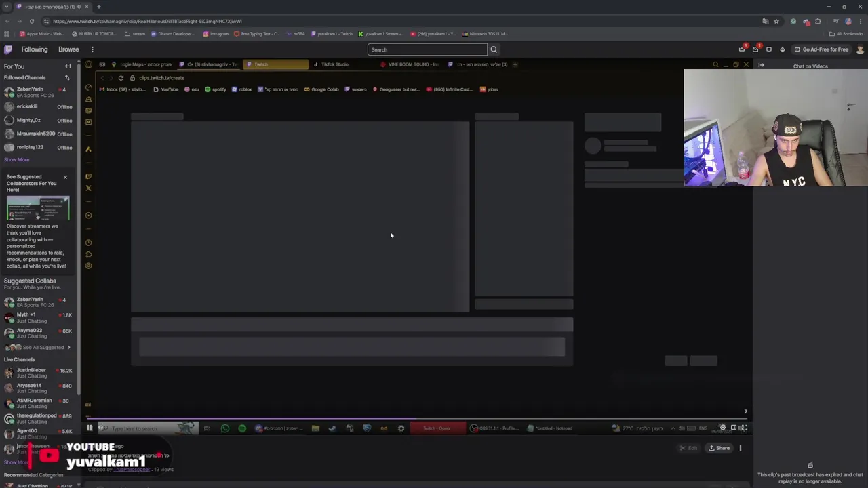Open the Instagram bookmark

(216, 34)
